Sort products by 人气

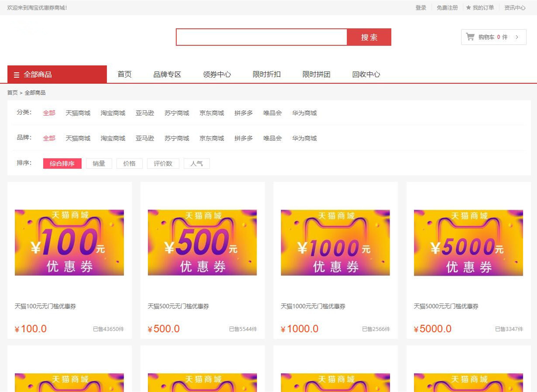(197, 164)
